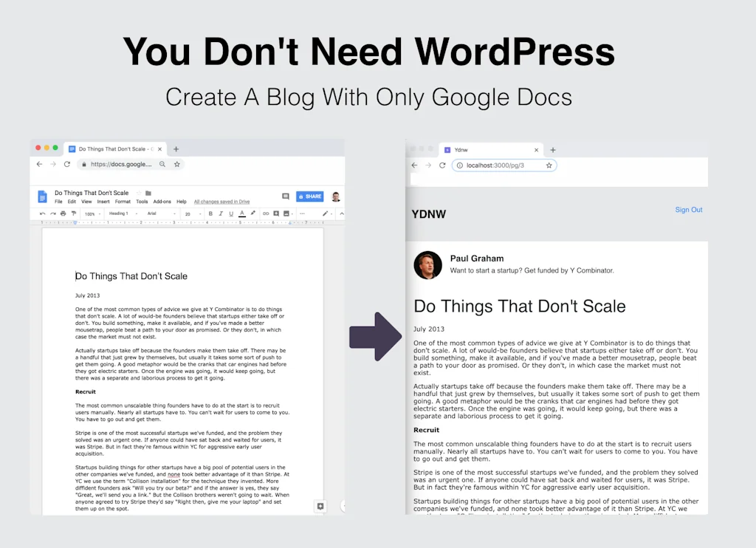Click the Sign Out link
This screenshot has height=548, width=756.
click(x=688, y=210)
